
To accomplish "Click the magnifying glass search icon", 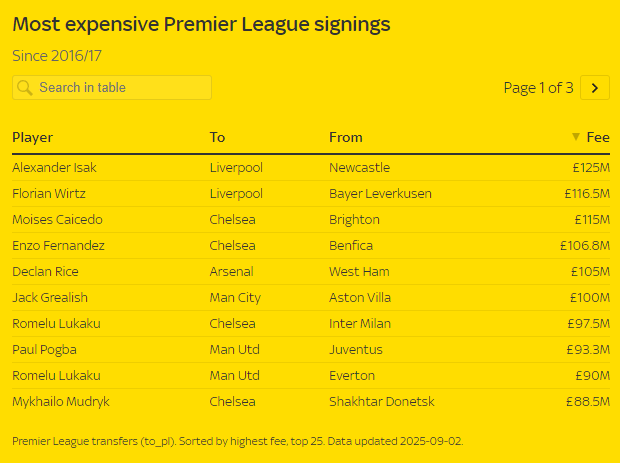I will coord(25,88).
